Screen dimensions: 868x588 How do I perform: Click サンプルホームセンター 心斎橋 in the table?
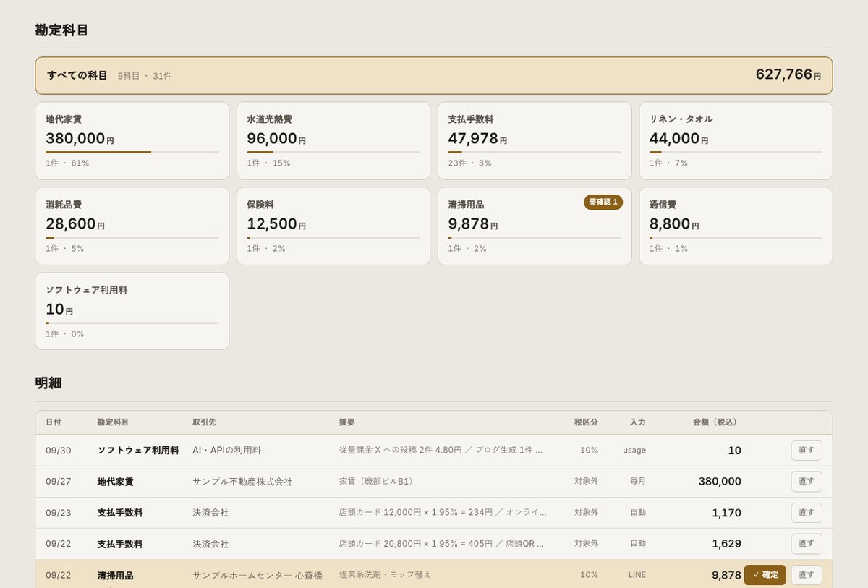[x=258, y=575]
